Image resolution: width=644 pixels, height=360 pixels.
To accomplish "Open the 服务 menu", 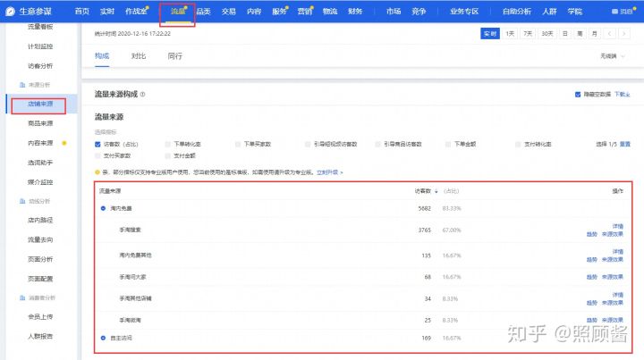I will click(279, 12).
